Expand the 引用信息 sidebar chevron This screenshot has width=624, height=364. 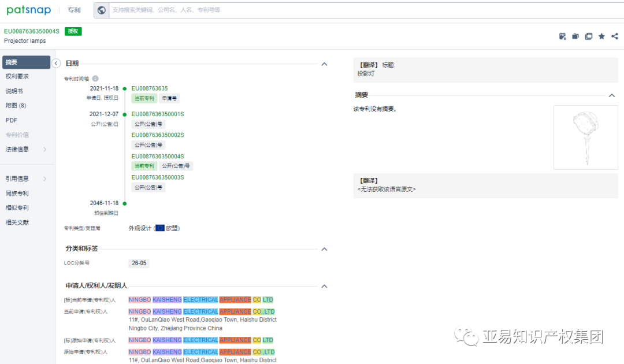(x=45, y=179)
